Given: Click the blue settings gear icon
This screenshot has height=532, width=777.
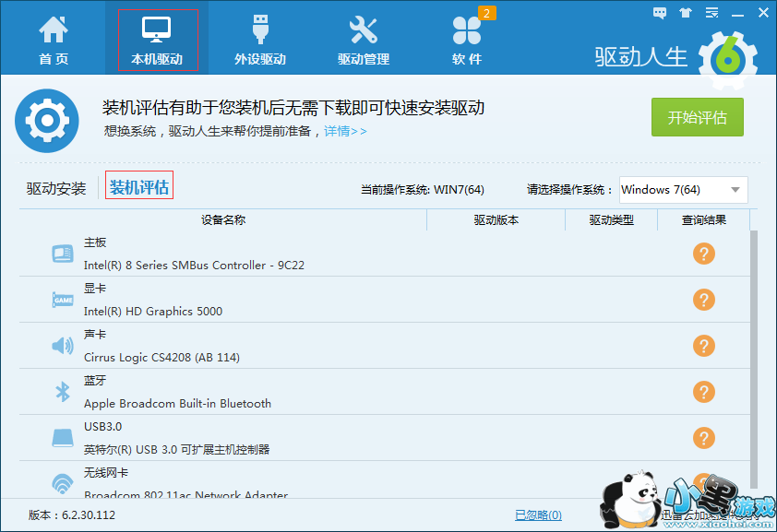Looking at the screenshot, I should point(47,120).
